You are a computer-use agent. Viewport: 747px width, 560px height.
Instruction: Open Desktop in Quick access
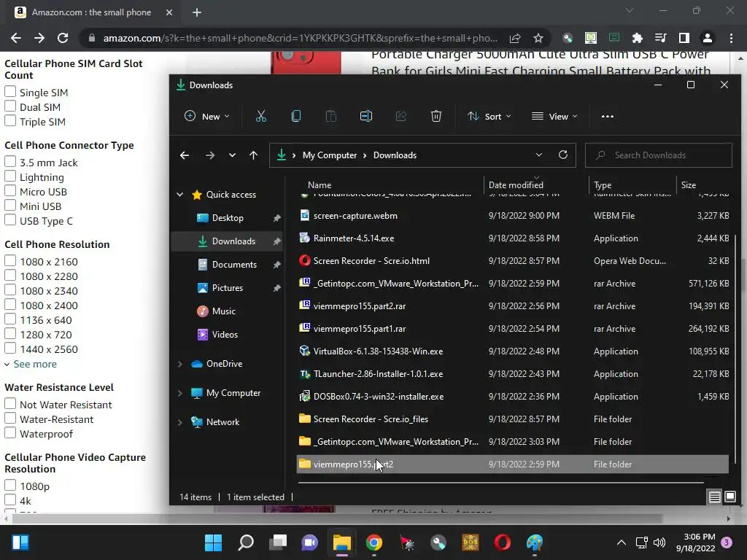[228, 217]
